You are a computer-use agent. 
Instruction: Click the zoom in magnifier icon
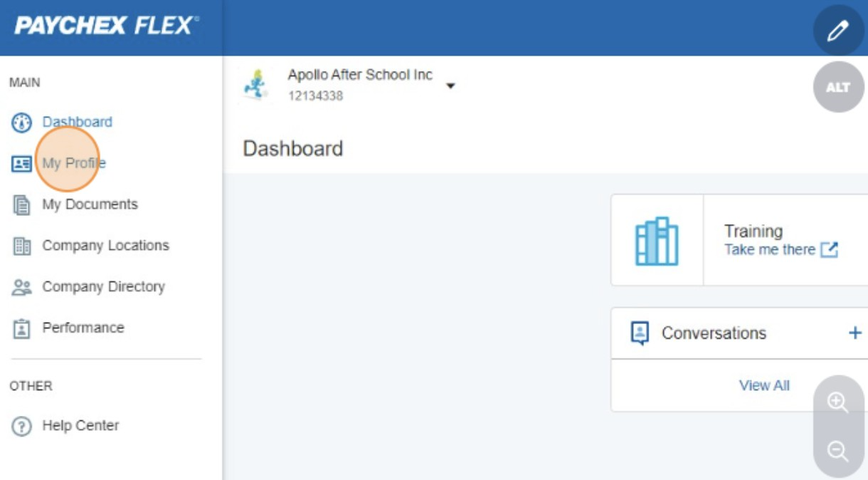tap(838, 402)
